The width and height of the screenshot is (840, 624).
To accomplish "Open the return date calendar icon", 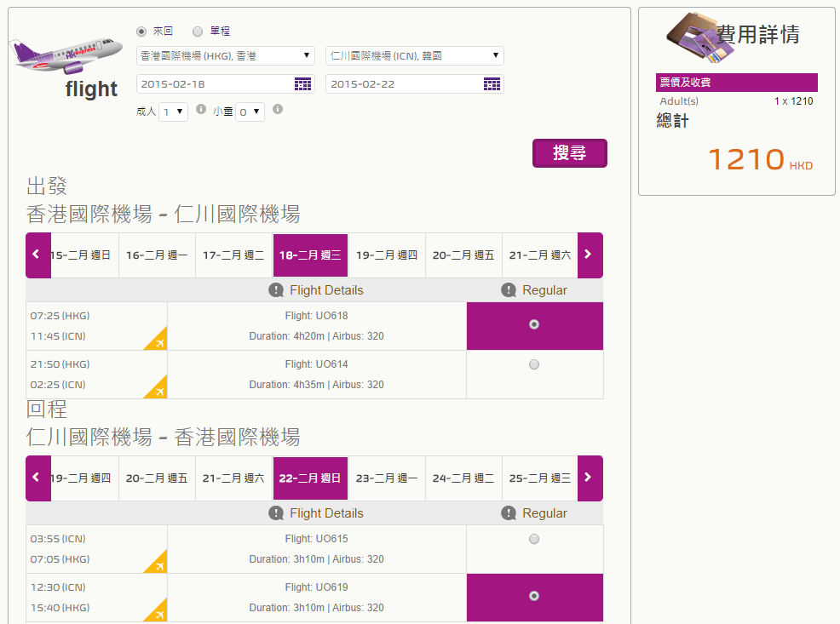I will coord(492,83).
